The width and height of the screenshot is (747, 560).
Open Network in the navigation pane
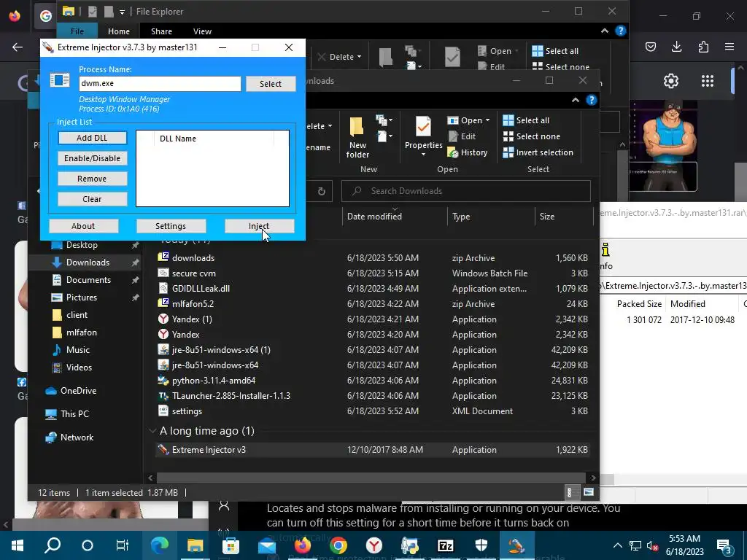pyautogui.click(x=77, y=437)
